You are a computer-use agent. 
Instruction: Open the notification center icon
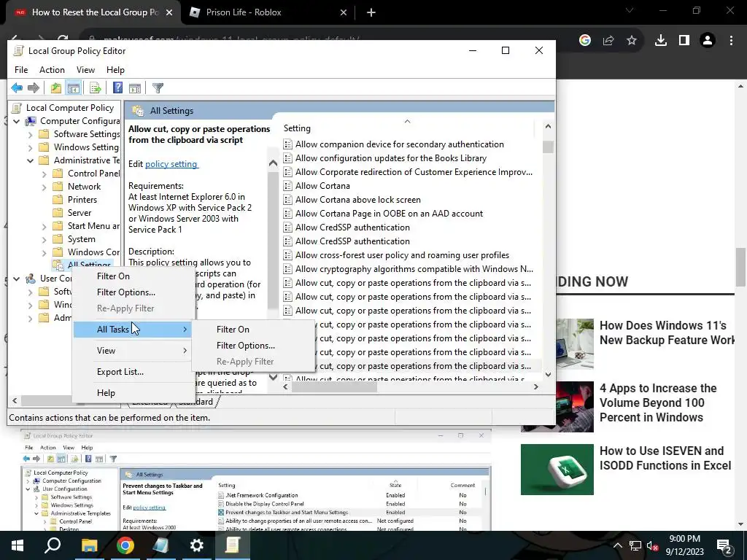pyautogui.click(x=724, y=546)
